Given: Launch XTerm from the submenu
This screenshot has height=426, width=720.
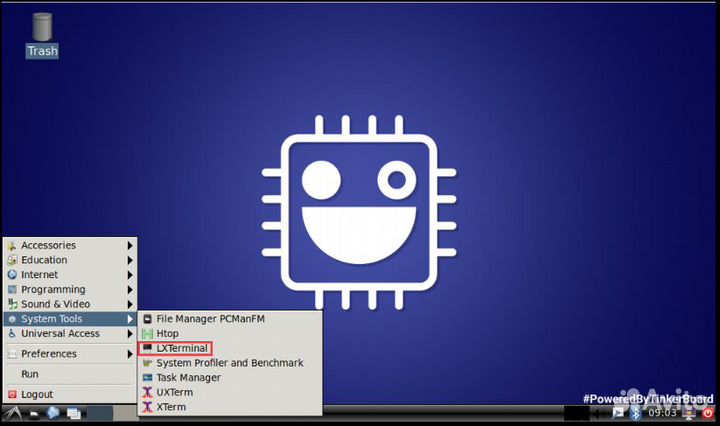Looking at the screenshot, I should [231, 407].
